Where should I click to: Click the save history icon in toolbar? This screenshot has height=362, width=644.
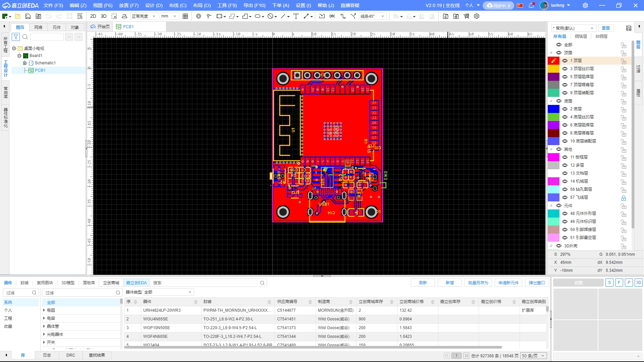(39, 16)
